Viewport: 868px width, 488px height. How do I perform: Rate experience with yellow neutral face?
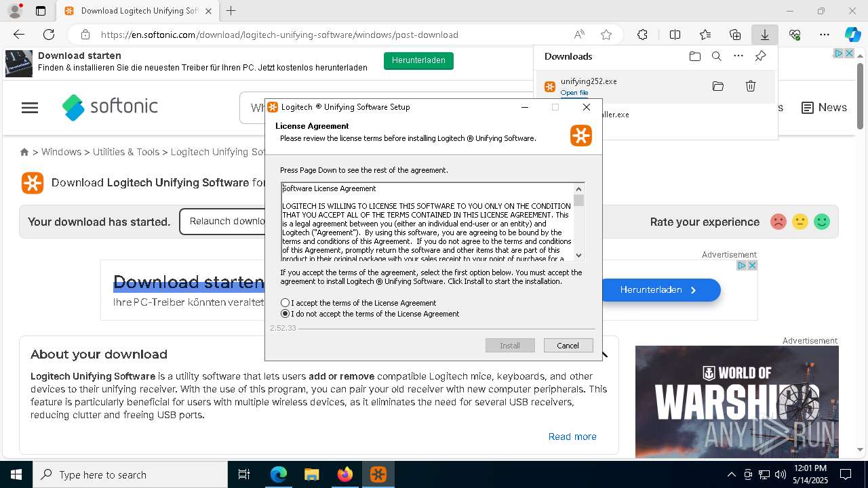tap(800, 222)
